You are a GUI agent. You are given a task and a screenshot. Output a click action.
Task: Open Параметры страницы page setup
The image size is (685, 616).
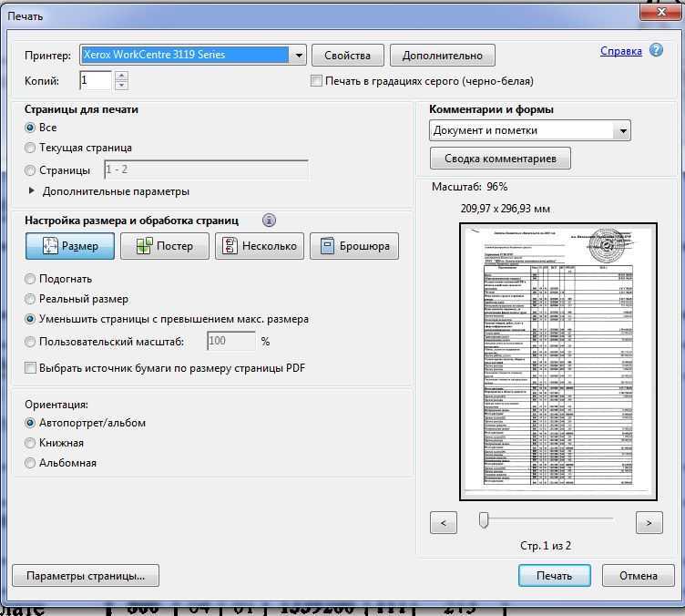point(86,576)
